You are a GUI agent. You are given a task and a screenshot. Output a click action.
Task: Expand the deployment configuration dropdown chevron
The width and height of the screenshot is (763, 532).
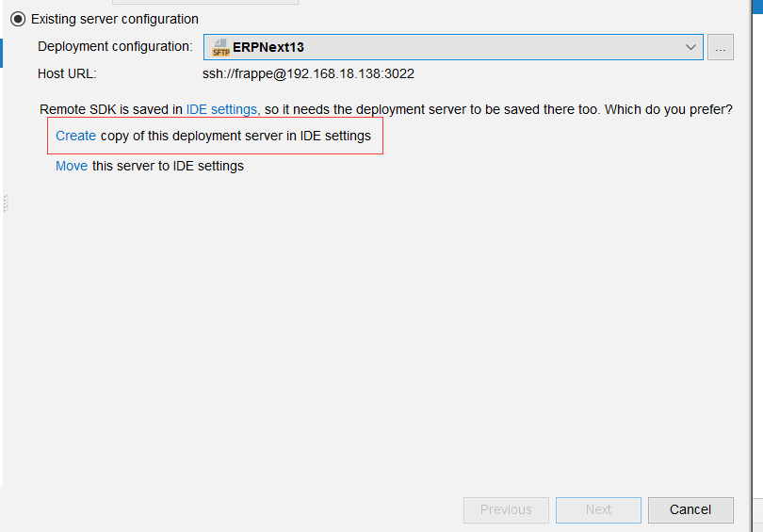click(690, 47)
